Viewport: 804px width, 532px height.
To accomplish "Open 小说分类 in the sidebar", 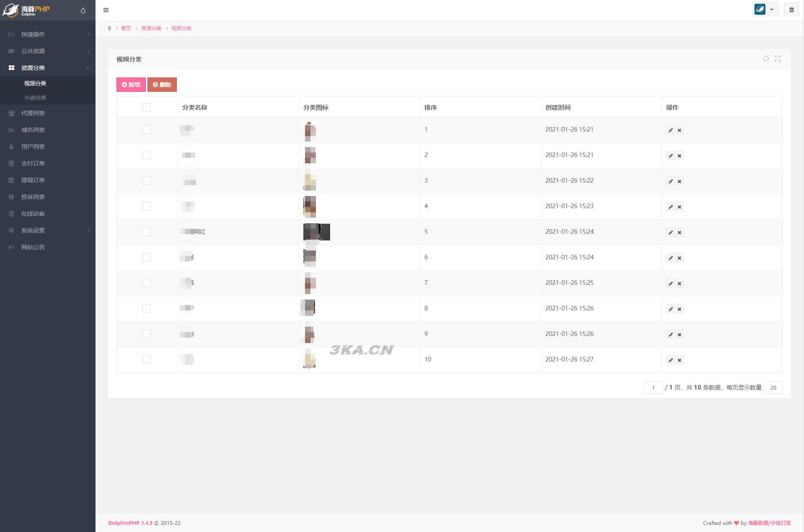I will pyautogui.click(x=35, y=98).
